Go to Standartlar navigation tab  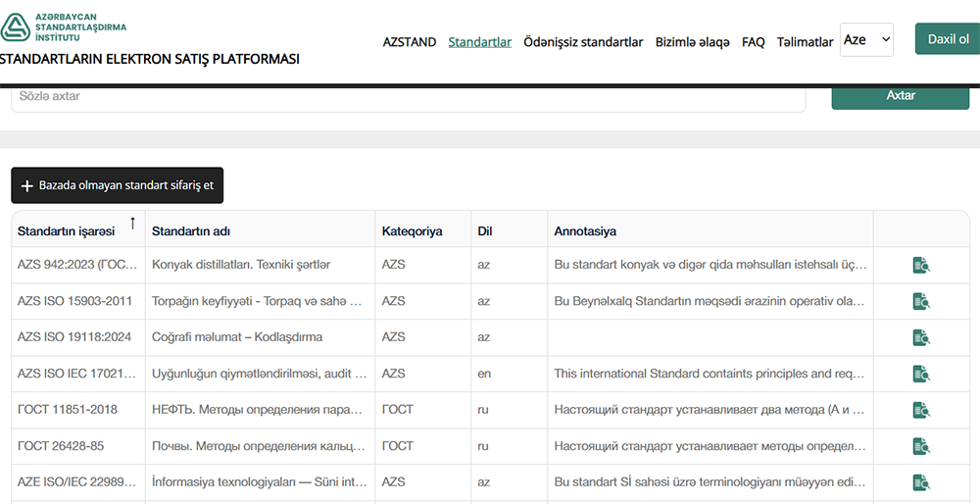pos(479,42)
